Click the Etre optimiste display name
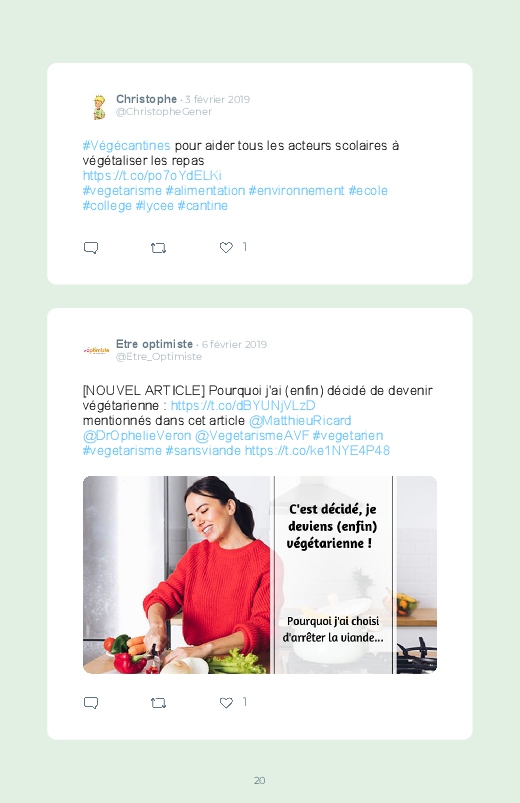Screen dimensions: 520x803 154,344
